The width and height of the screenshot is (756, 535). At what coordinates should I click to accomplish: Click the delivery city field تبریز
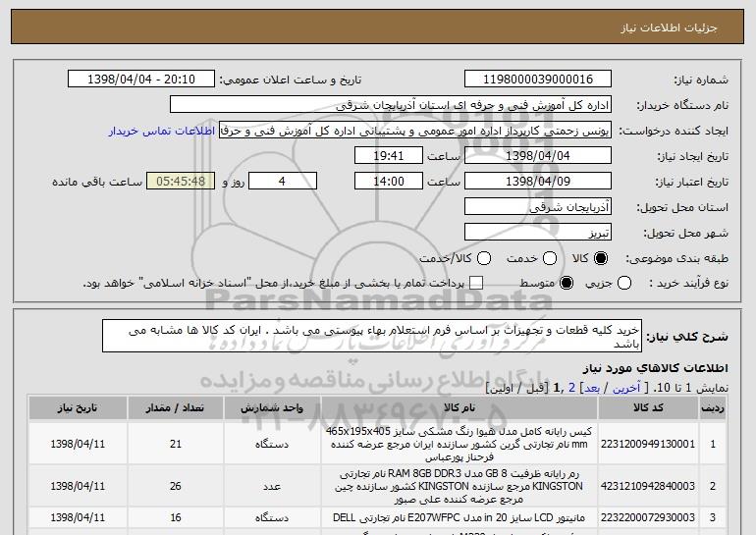pos(538,233)
